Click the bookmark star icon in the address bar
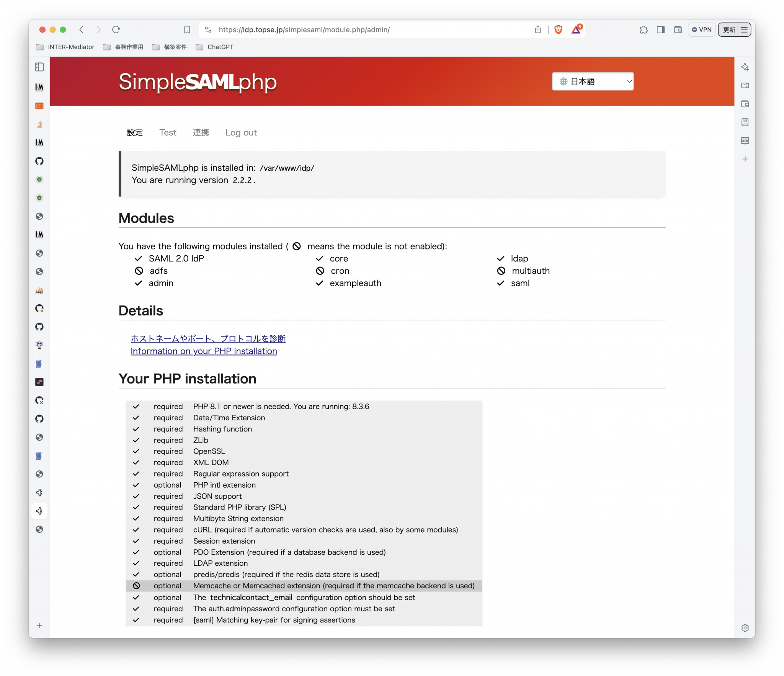This screenshot has width=784, height=676. coord(187,29)
